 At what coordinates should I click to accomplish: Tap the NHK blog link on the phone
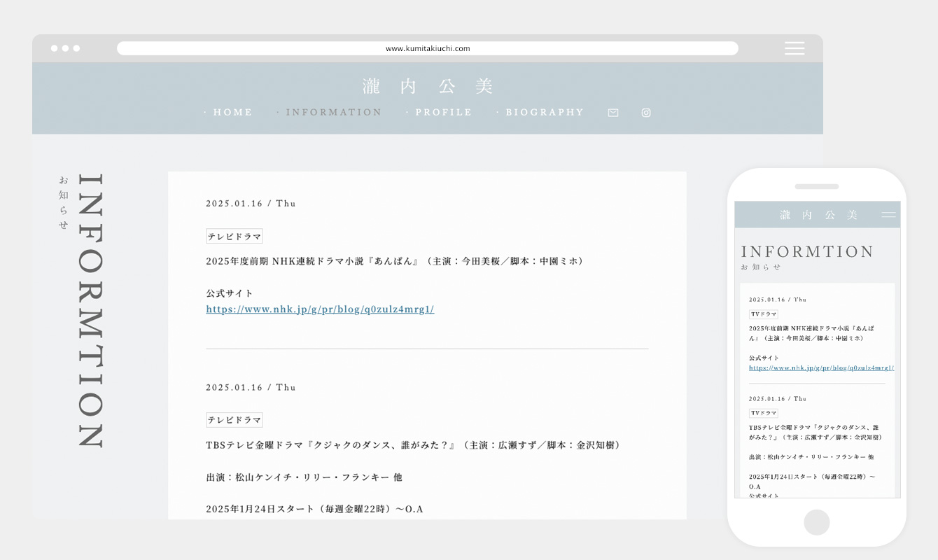[x=820, y=367]
